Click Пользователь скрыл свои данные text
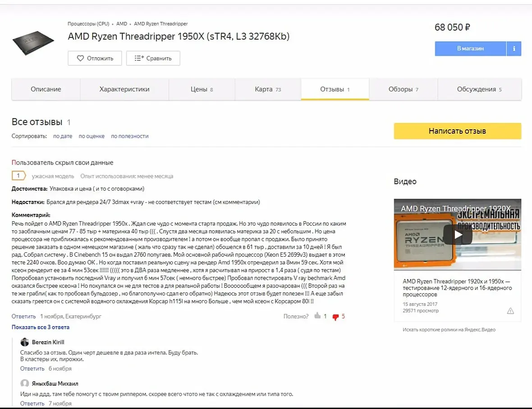Screen dimensions: 532x409 coord(62,162)
